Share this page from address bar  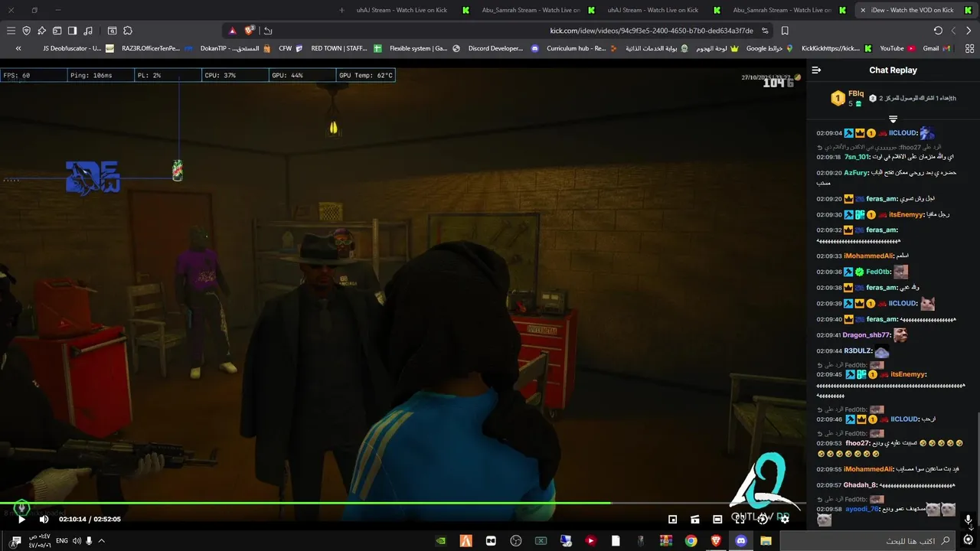point(267,31)
